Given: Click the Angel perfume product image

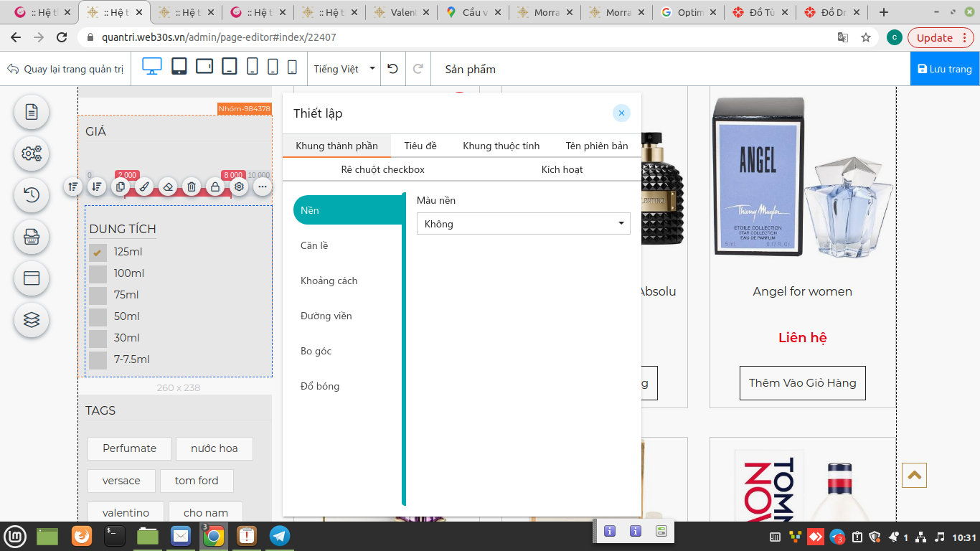Looking at the screenshot, I should tap(803, 177).
